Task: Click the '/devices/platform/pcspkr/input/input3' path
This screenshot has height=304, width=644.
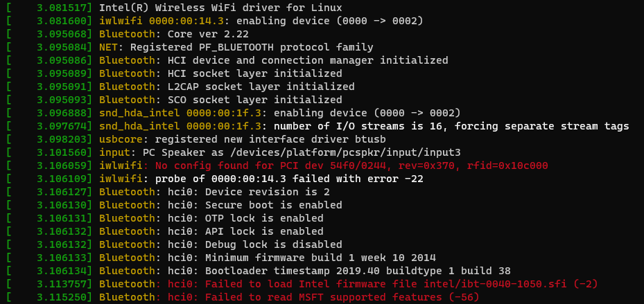Action: 345,152
